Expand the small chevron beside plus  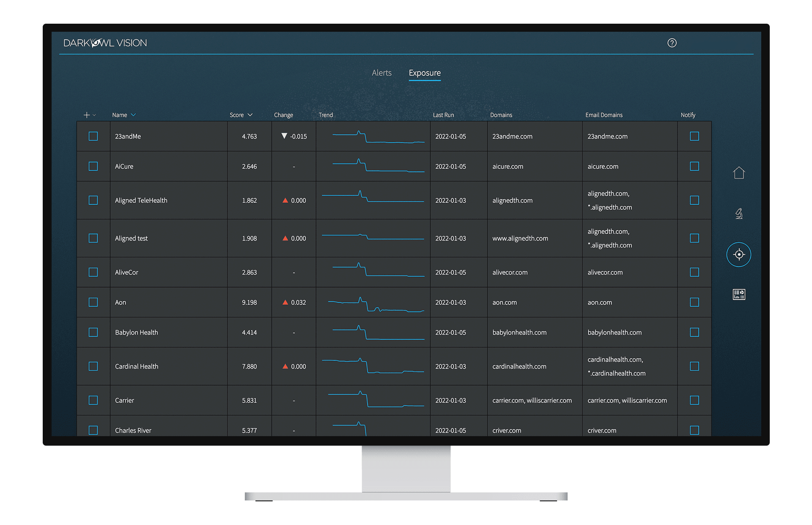coord(94,115)
